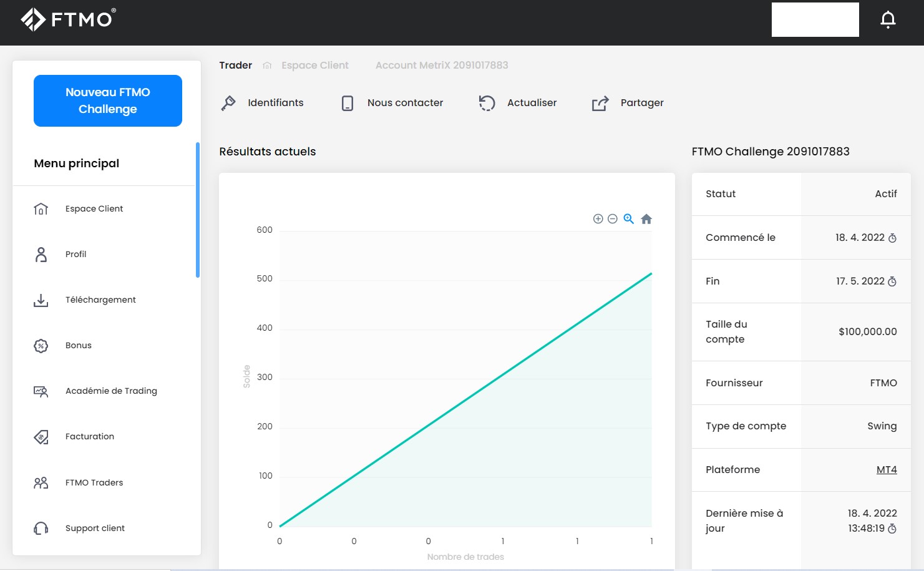Refresh data with Actualiser
924x571 pixels.
[x=518, y=103]
